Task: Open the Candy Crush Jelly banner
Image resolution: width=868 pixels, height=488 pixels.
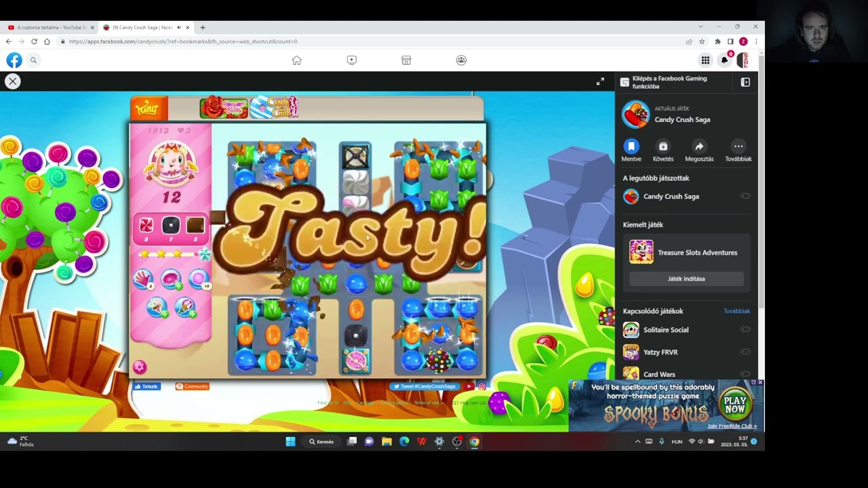Action: (x=275, y=107)
